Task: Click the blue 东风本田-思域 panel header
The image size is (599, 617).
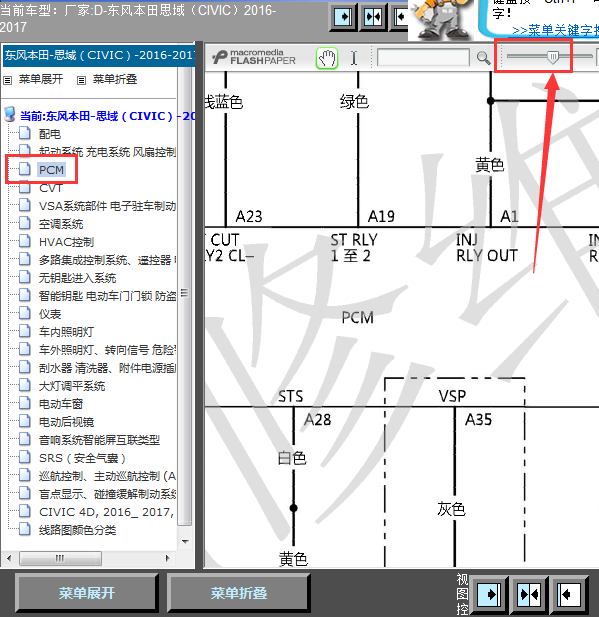Action: pyautogui.click(x=99, y=55)
